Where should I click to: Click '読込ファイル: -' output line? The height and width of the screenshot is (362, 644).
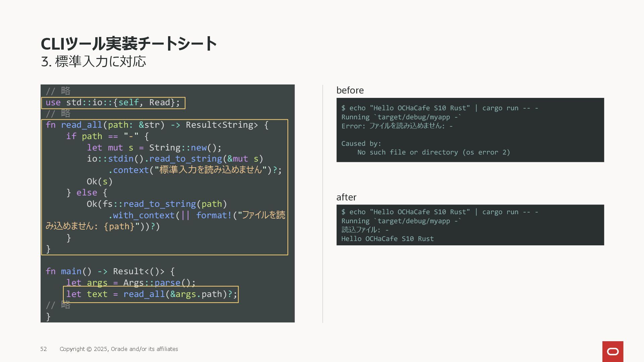pos(365,230)
